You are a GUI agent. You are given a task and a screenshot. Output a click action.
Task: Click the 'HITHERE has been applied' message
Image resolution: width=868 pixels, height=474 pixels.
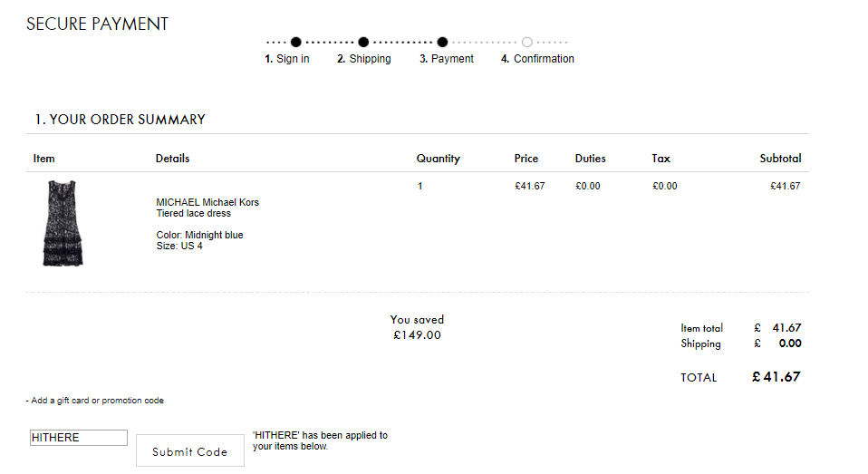(x=320, y=440)
